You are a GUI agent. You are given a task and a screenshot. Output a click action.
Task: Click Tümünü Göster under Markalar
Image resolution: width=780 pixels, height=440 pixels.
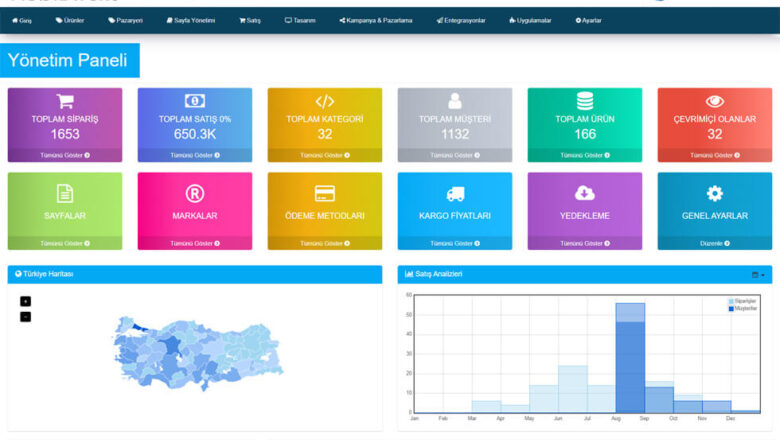coord(195,243)
